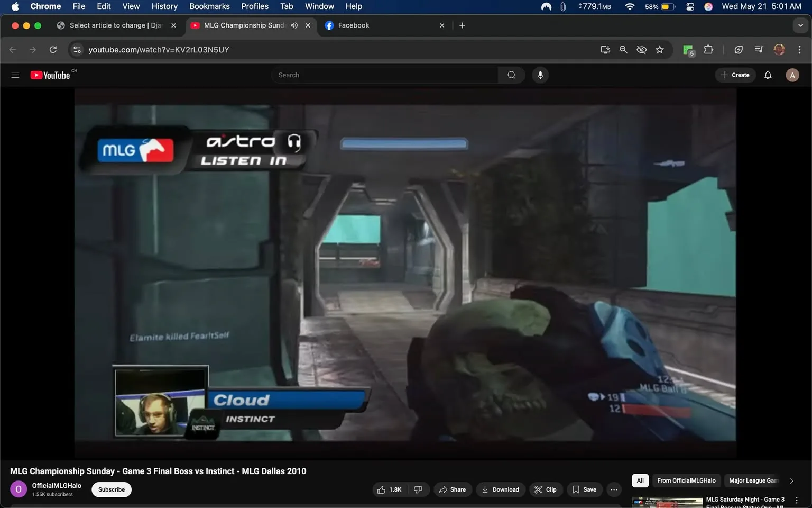Bookmark the page with the star icon
812x508 pixels.
click(x=659, y=49)
